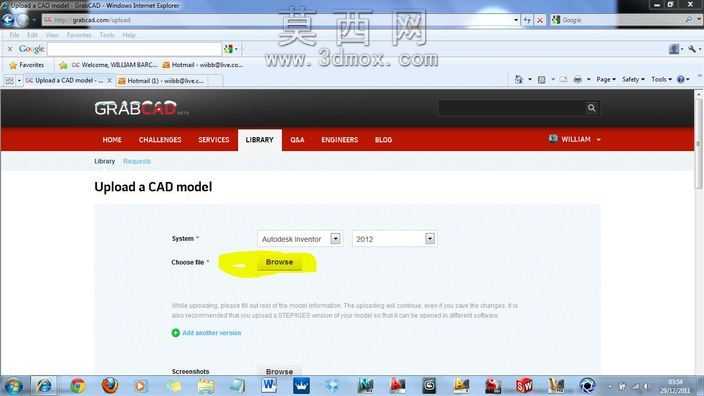The image size is (704, 396).
Task: Click the user avatar next to WILLIAM
Action: pos(553,139)
